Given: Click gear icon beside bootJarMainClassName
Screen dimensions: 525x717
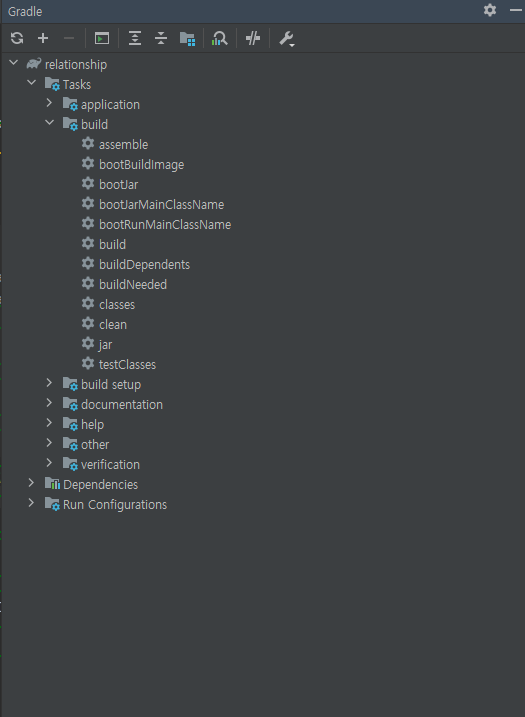Looking at the screenshot, I should (88, 203).
